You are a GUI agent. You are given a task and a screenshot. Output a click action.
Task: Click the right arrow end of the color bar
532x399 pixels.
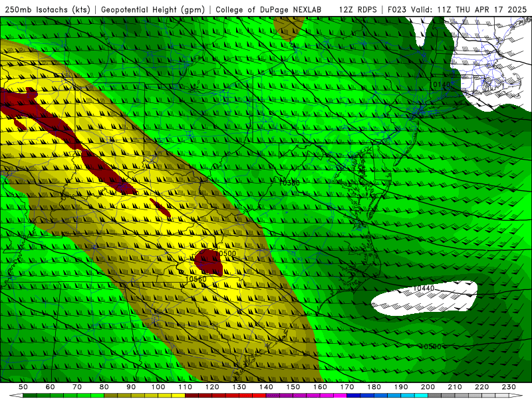pyautogui.click(x=516, y=396)
